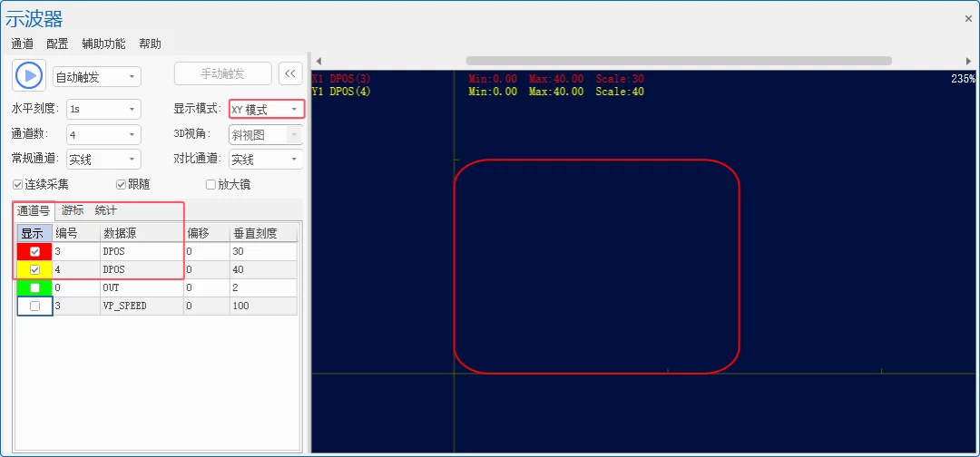This screenshot has height=457, width=980.
Task: Check the display box for the OUT row
Action: 35,287
